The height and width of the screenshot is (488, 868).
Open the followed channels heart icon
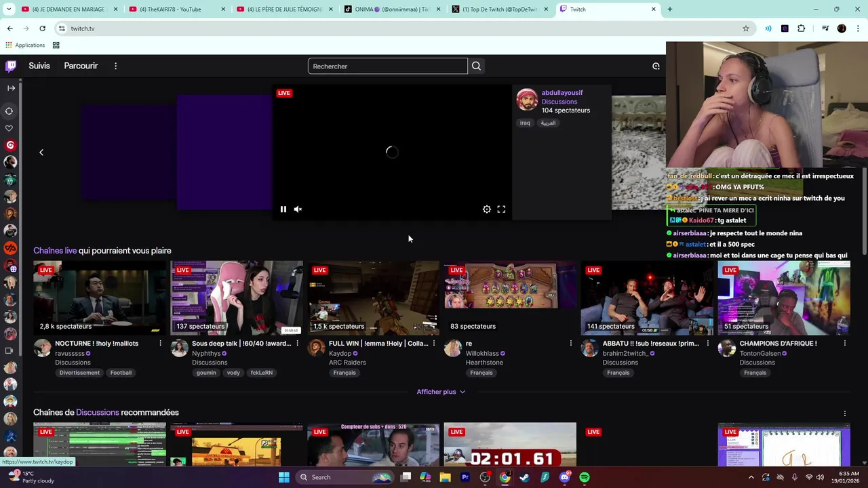coord(9,128)
